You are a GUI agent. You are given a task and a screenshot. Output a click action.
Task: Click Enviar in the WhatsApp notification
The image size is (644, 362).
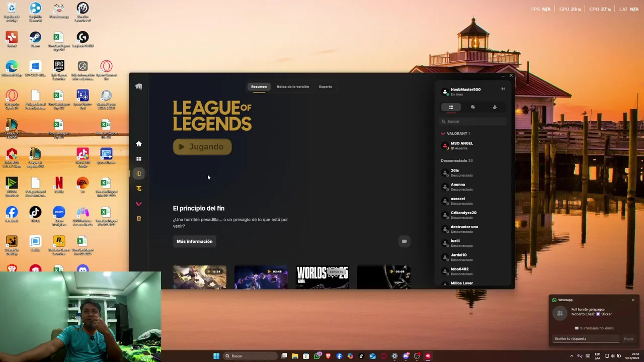point(629,339)
